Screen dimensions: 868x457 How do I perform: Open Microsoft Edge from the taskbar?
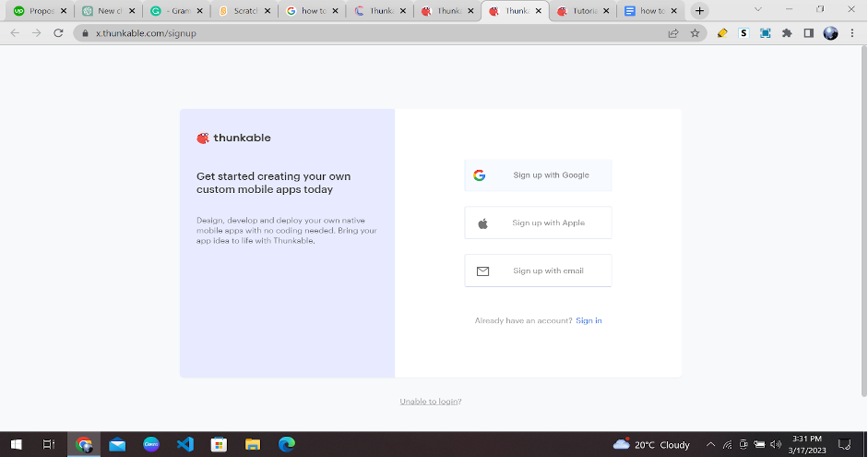point(286,444)
